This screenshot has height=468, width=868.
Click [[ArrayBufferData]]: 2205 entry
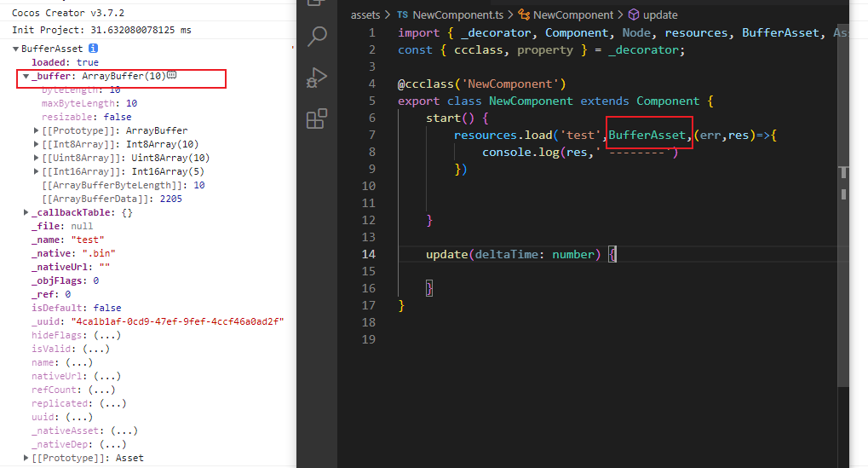coord(112,199)
